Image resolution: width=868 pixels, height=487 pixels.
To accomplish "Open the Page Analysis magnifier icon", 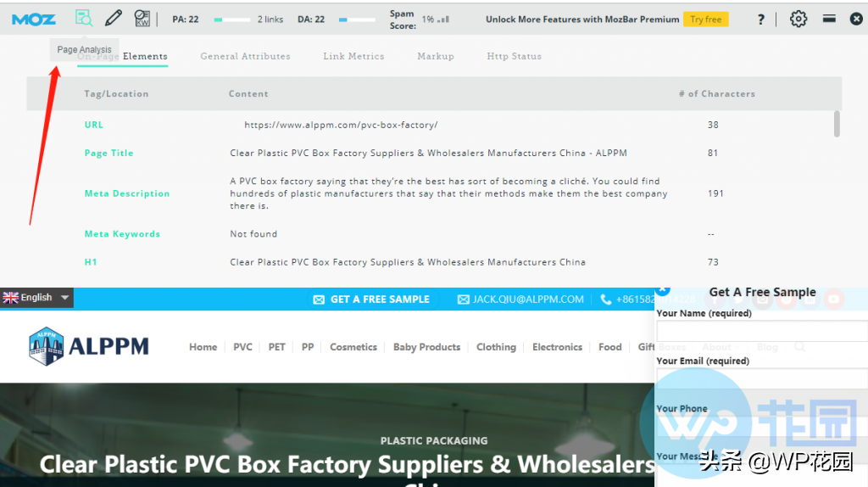I will tap(84, 19).
